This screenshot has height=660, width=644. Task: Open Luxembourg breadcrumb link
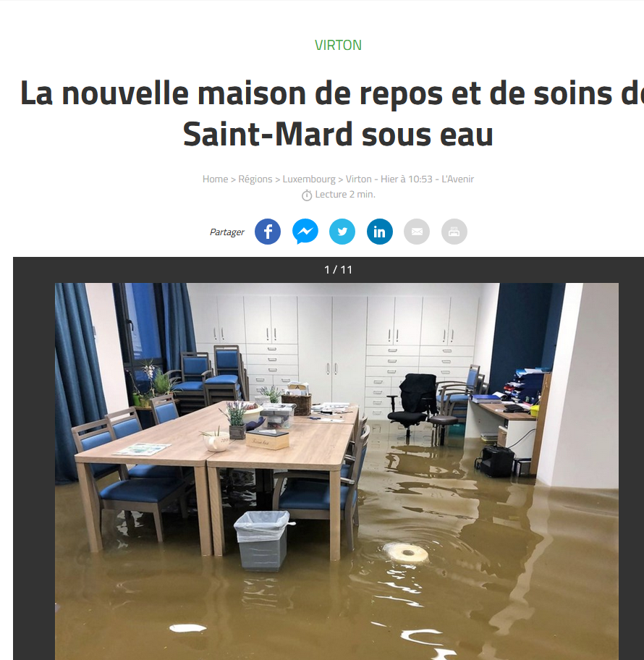point(309,179)
